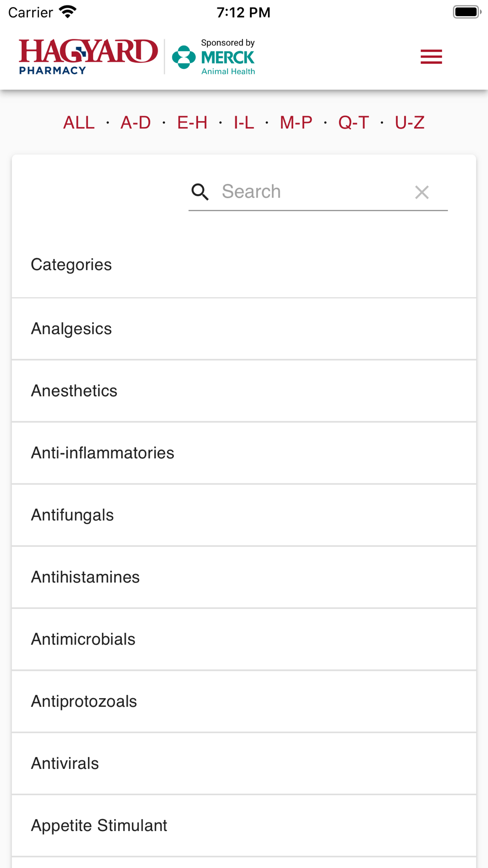Tap the search magnifier icon
The image size is (488, 868).
pos(200,192)
